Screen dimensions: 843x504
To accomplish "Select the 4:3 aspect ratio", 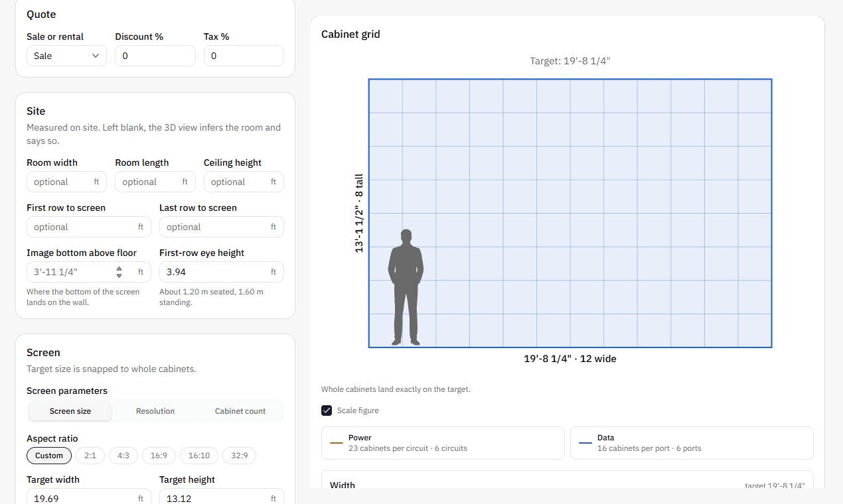I will point(123,456).
